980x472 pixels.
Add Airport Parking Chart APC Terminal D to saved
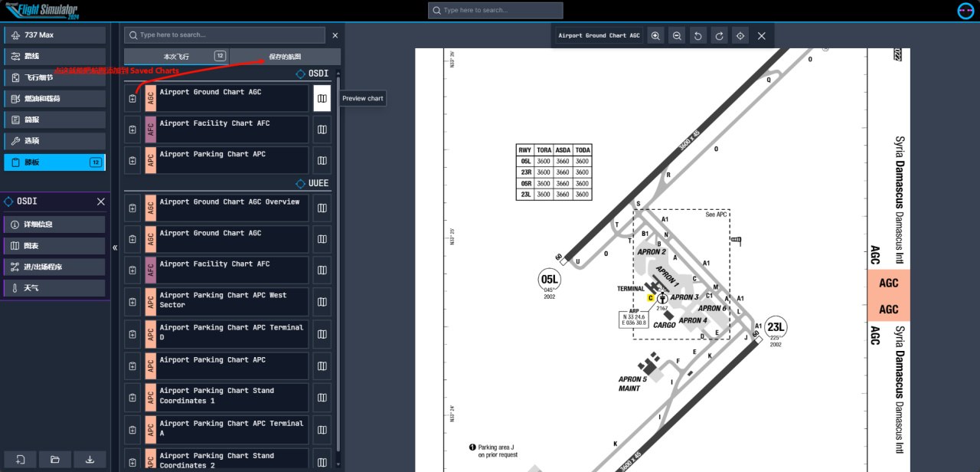coord(132,334)
